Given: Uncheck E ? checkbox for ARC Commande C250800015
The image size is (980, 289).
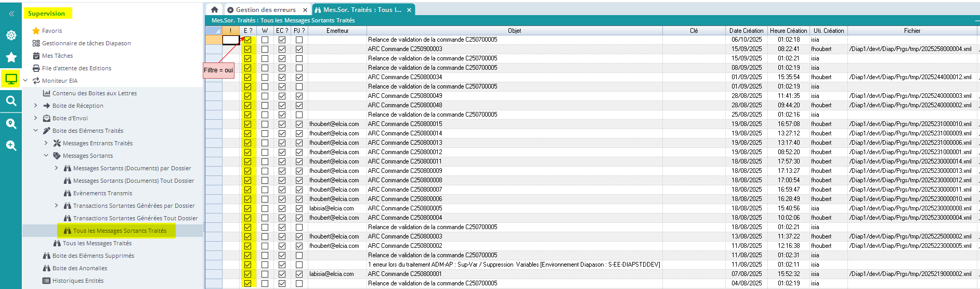Looking at the screenshot, I should pos(247,124).
